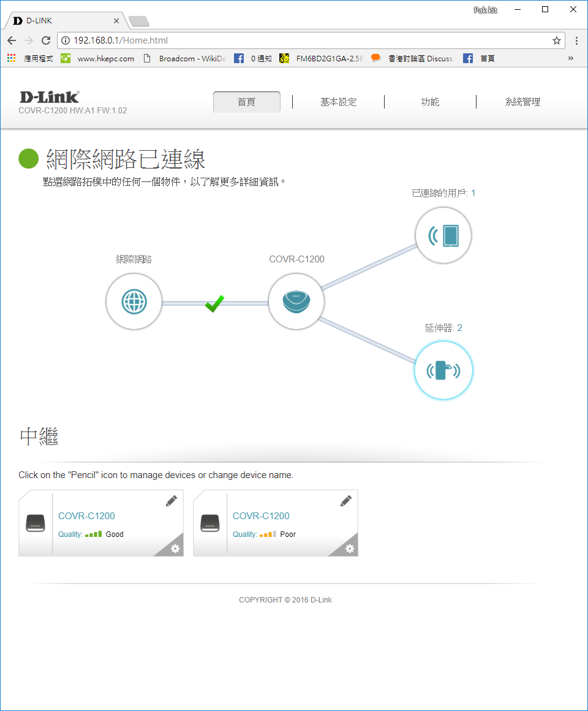
Task: Open a new browser tab
Action: [x=139, y=21]
